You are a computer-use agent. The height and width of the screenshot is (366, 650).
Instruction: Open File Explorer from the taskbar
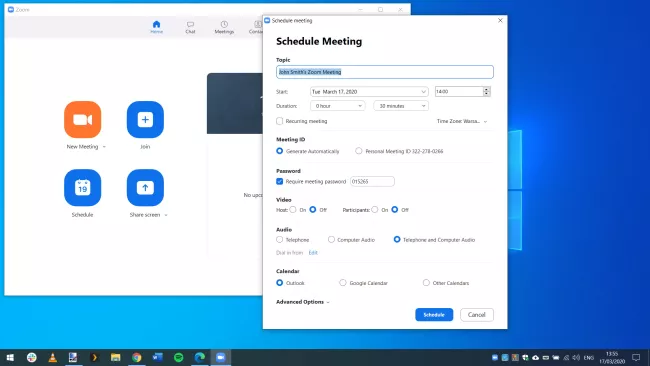click(115, 357)
